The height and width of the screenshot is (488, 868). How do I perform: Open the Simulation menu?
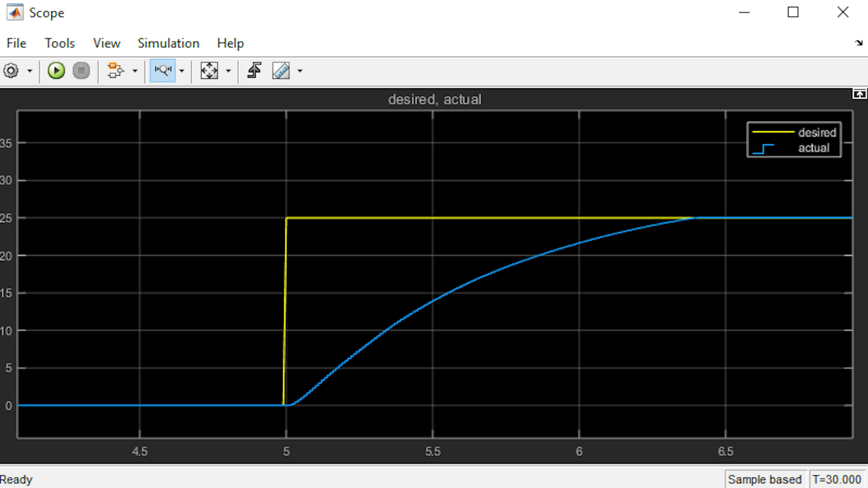pos(169,43)
